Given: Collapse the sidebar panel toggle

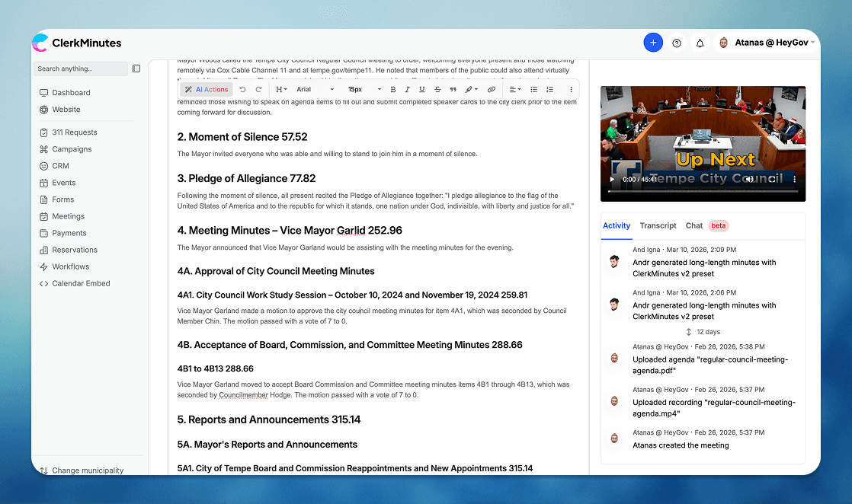Looking at the screenshot, I should point(136,69).
